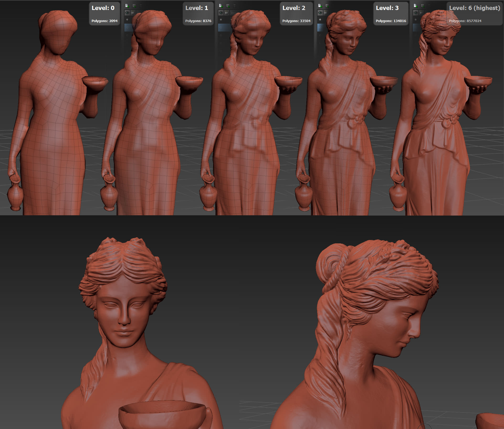This screenshot has width=504, height=429.
Task: Click the add layer mask icon in Level 3 panel
Action: tap(327, 6)
